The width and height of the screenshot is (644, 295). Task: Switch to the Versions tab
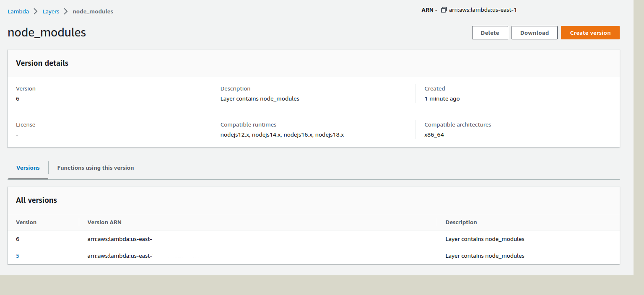[28, 168]
